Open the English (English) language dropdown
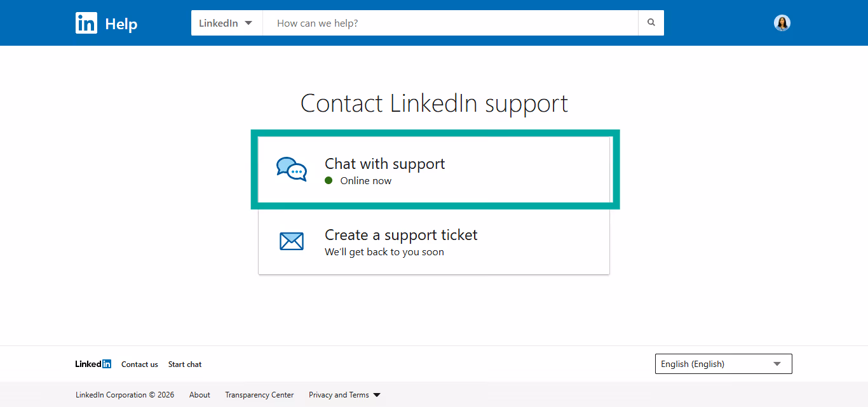This screenshot has height=407, width=868. point(724,364)
